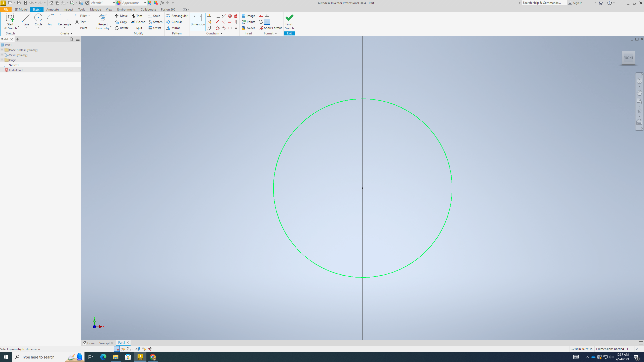The height and width of the screenshot is (362, 644).
Task: Toggle Construction line format
Action: pyautogui.click(x=261, y=16)
